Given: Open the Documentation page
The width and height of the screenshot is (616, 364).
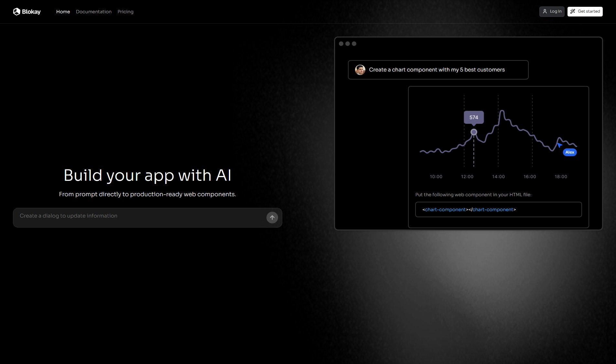Looking at the screenshot, I should click(x=93, y=12).
